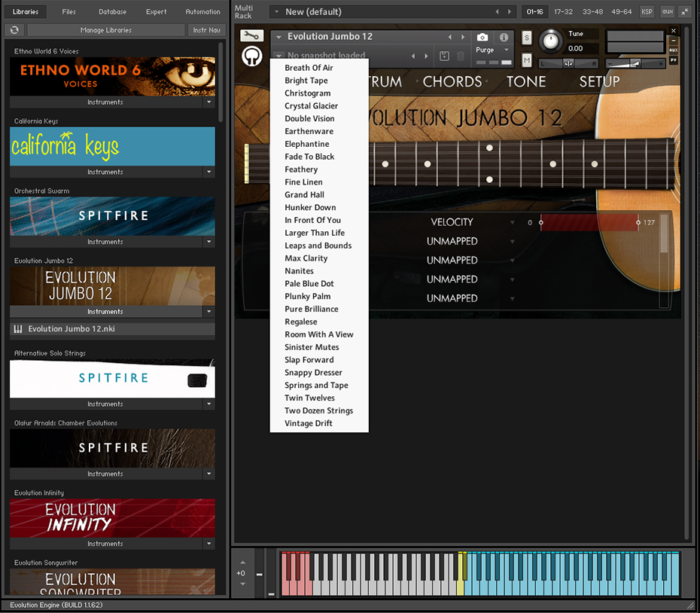
Task: Mute the Evolution Jumbo 12 instrument
Action: click(527, 60)
